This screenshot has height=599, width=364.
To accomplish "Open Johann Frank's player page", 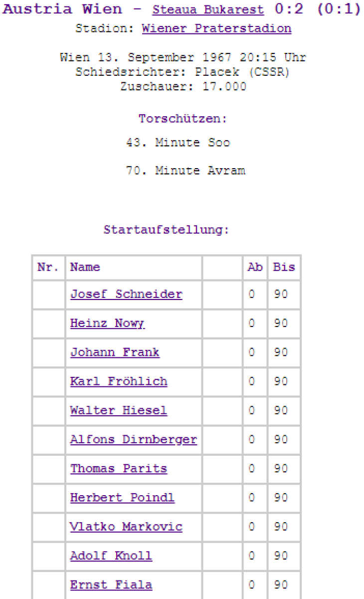I will click(x=115, y=352).
